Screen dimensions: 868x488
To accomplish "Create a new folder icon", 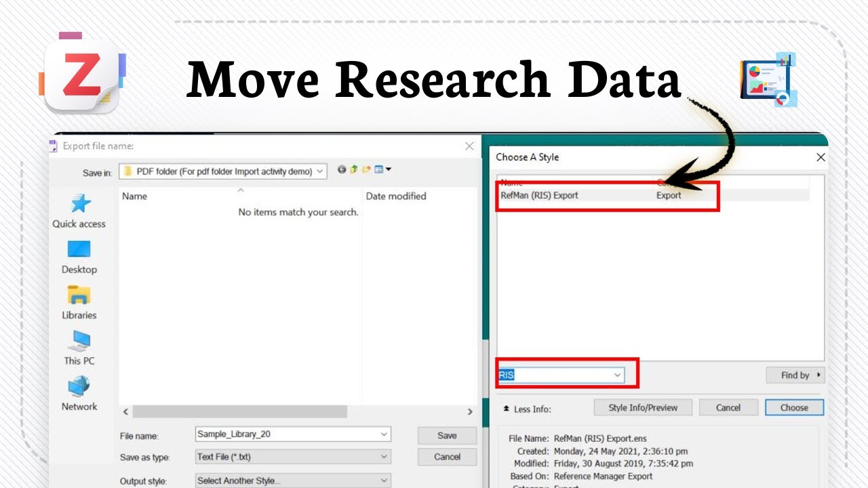I will pyautogui.click(x=366, y=169).
